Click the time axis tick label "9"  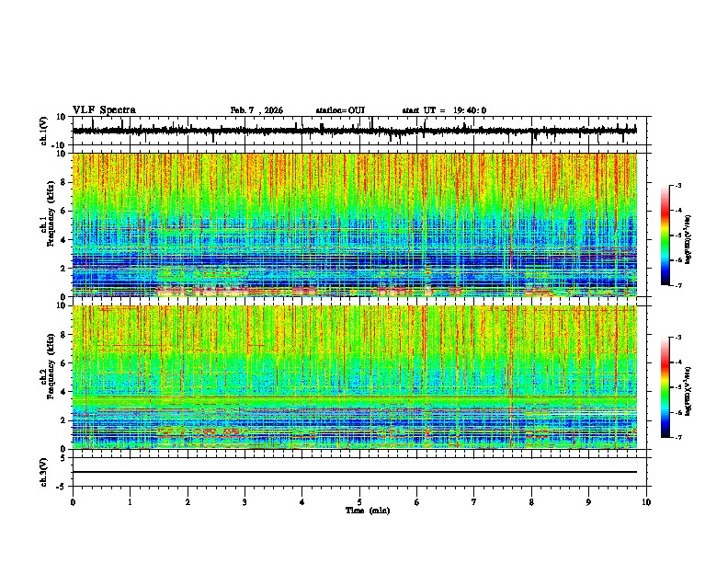click(588, 502)
